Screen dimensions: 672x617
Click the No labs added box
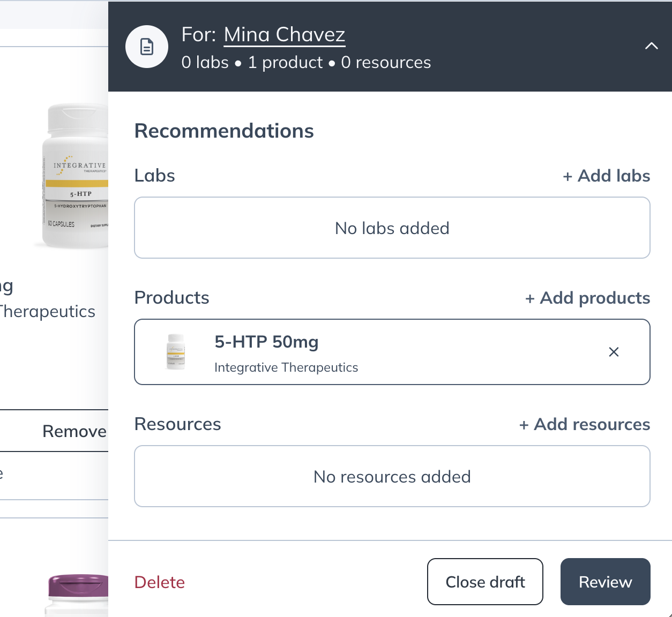click(x=392, y=228)
